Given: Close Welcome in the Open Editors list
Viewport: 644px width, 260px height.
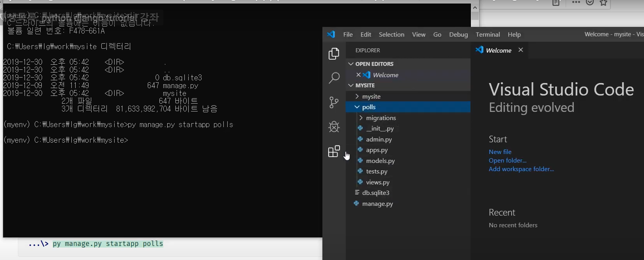Looking at the screenshot, I should click(x=358, y=75).
